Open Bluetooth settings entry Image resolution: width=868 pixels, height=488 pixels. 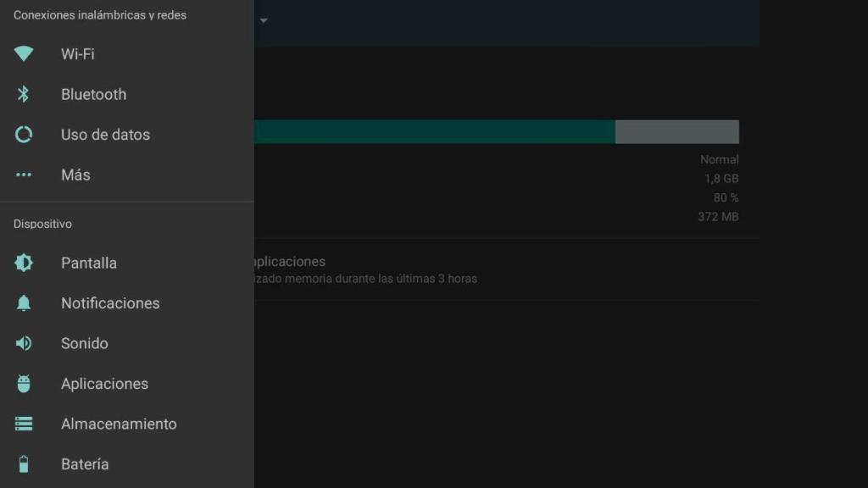click(x=127, y=95)
